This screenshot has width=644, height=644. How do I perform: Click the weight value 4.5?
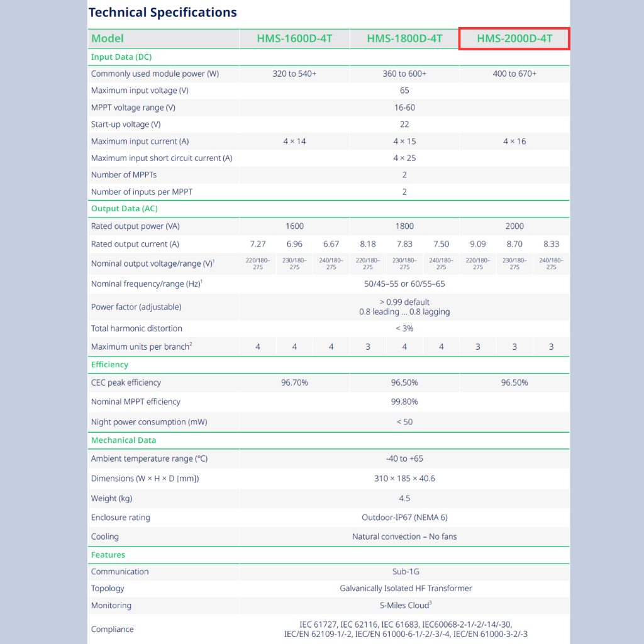point(404,499)
